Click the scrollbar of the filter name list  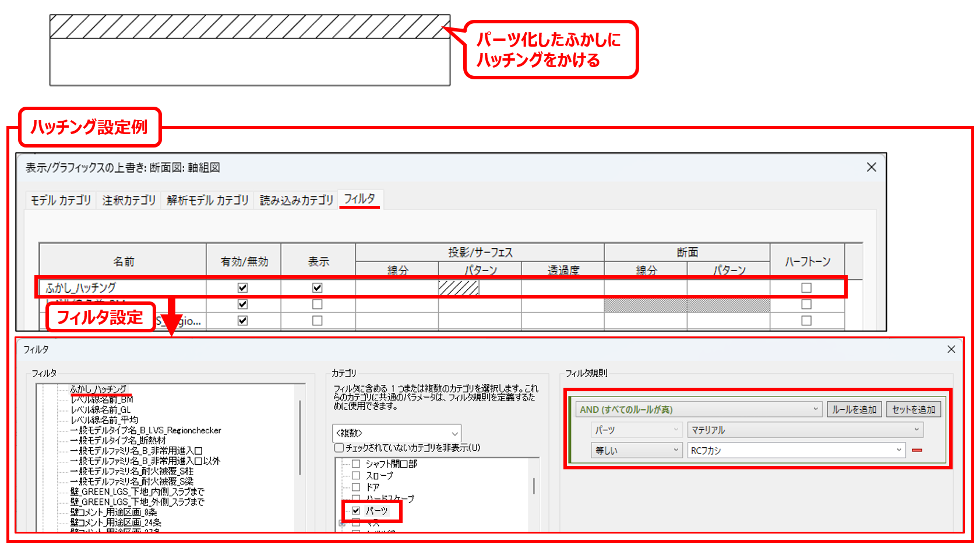pos(301,437)
